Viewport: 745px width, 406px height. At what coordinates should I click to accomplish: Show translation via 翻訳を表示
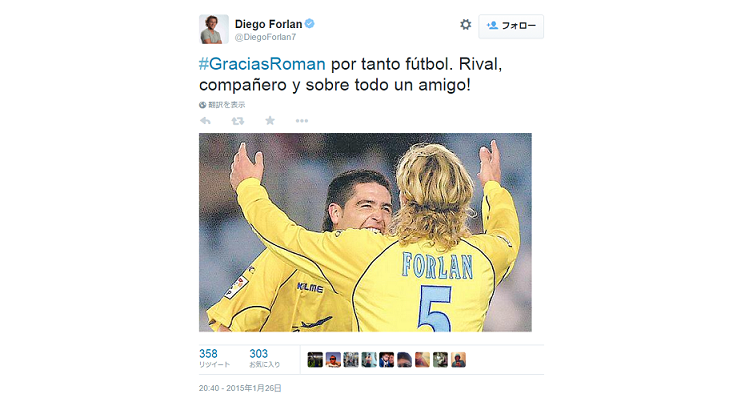click(x=227, y=105)
